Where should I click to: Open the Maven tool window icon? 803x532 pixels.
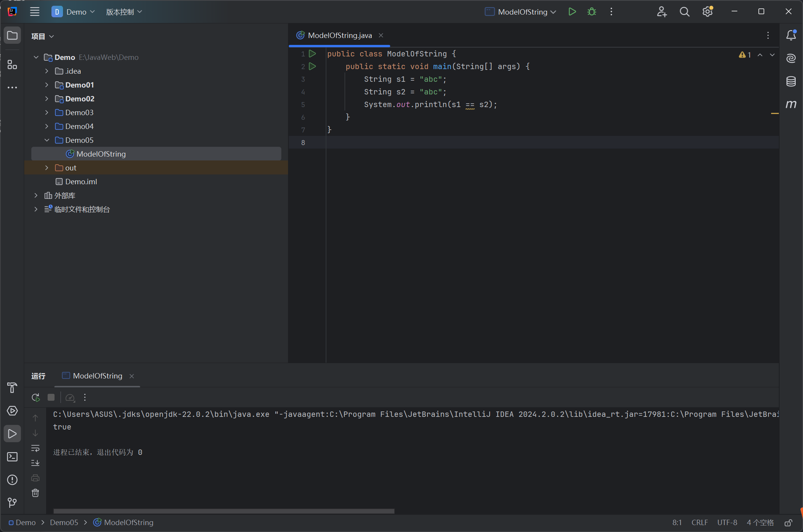(x=791, y=104)
